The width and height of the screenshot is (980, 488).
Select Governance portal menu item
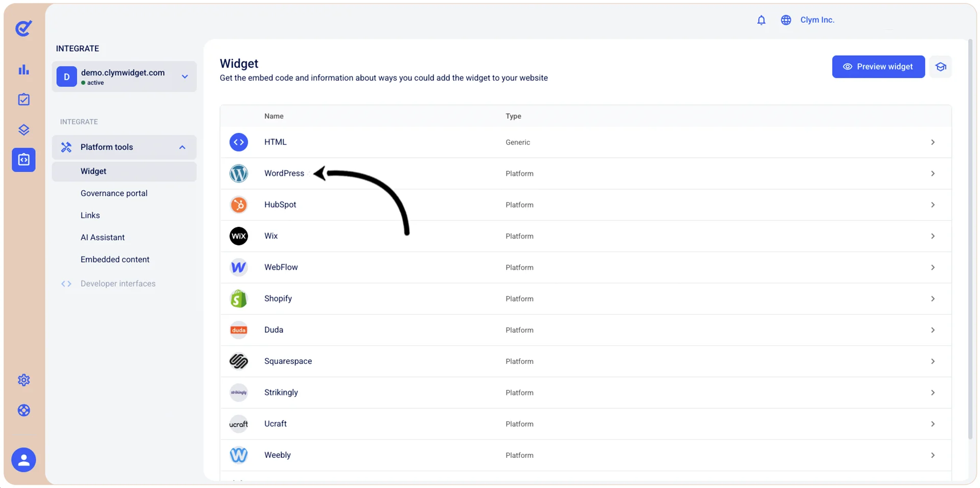point(114,193)
